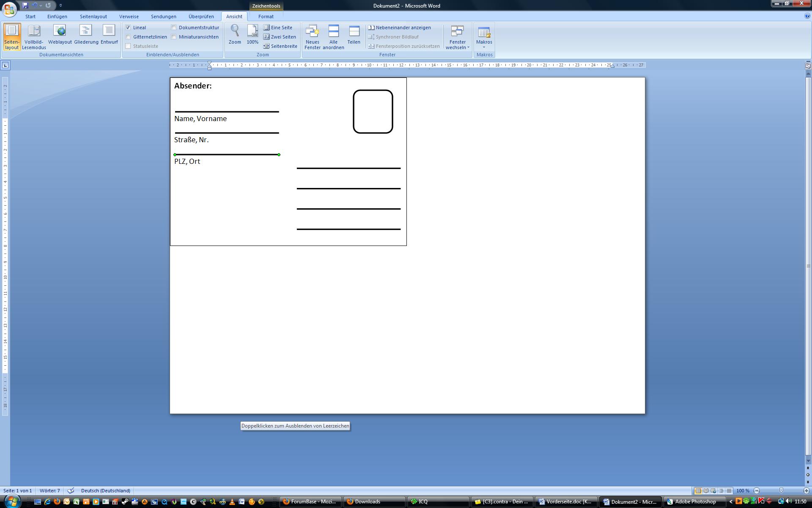Viewport: 812px width, 508px height.
Task: Click the zoom slider in status bar
Action: (x=781, y=491)
